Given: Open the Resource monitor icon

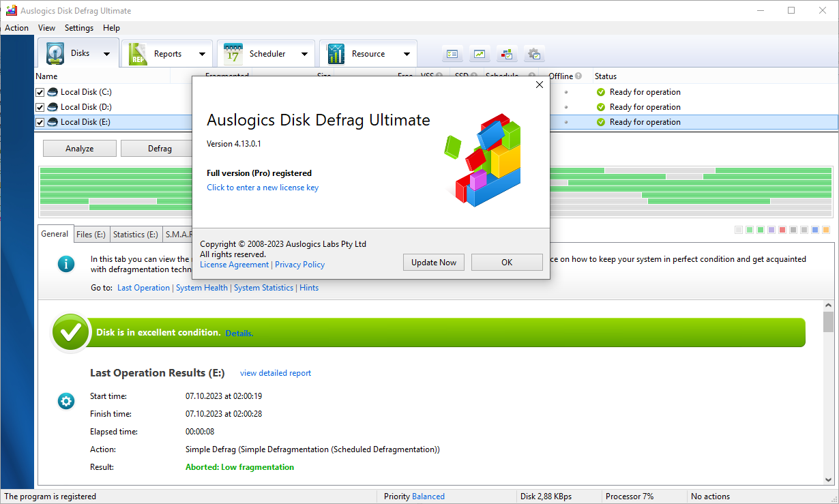Looking at the screenshot, I should coord(336,54).
